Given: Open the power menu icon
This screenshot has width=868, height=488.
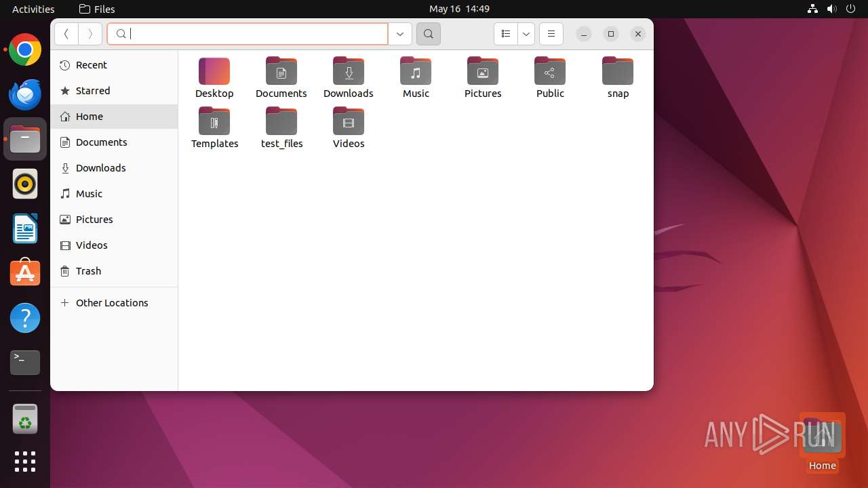Looking at the screenshot, I should 851,9.
